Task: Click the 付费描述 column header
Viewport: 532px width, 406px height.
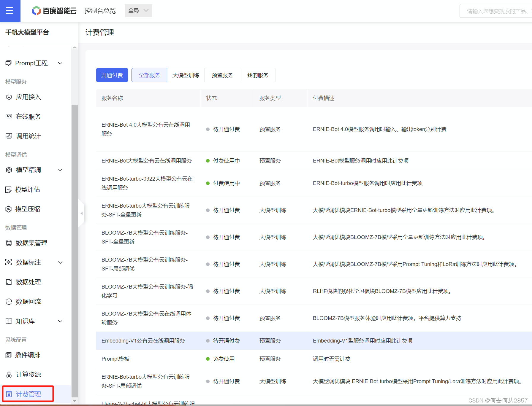Action: pyautogui.click(x=324, y=98)
